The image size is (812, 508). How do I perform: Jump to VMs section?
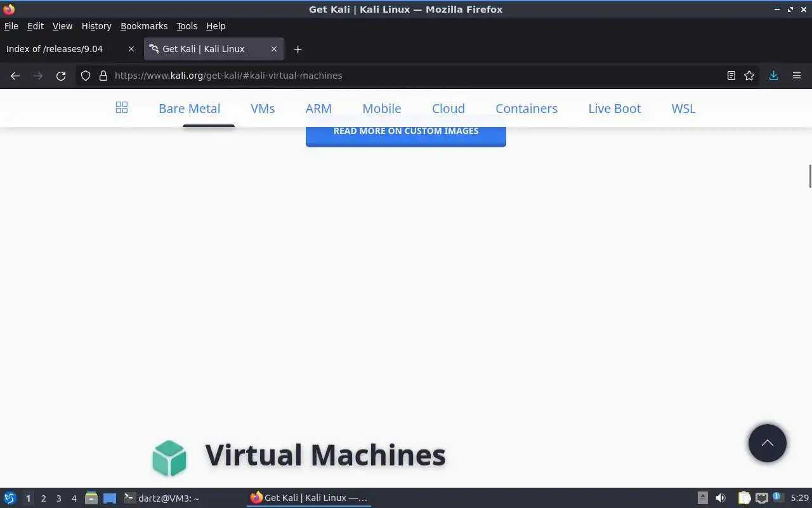click(x=263, y=109)
